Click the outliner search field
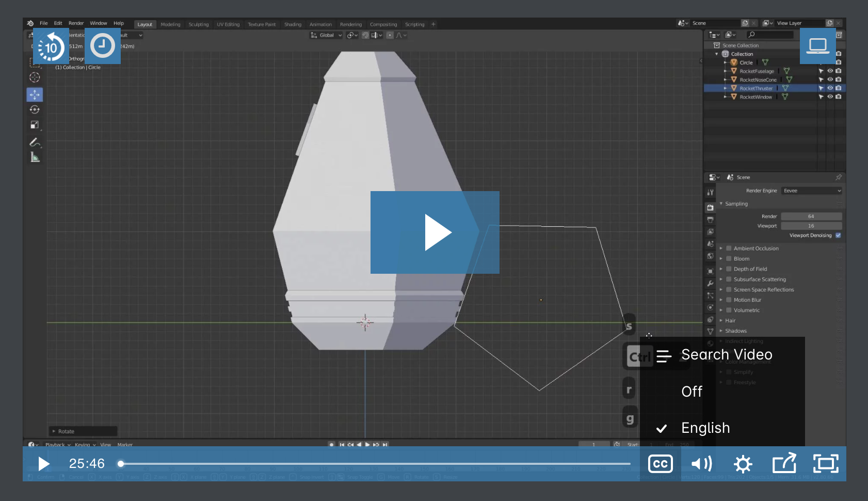 click(769, 35)
